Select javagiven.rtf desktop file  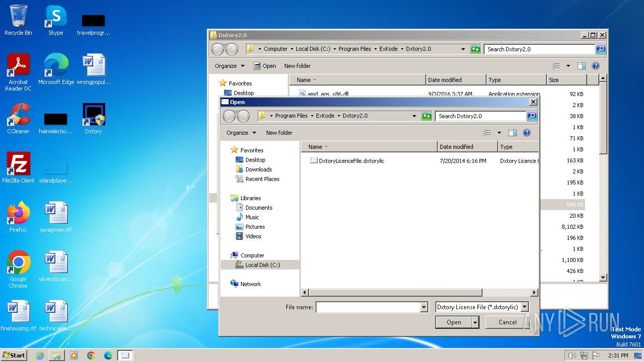click(56, 218)
